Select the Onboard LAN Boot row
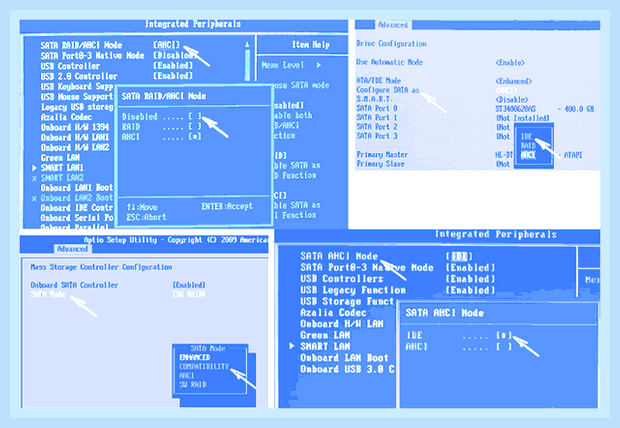 [344, 358]
